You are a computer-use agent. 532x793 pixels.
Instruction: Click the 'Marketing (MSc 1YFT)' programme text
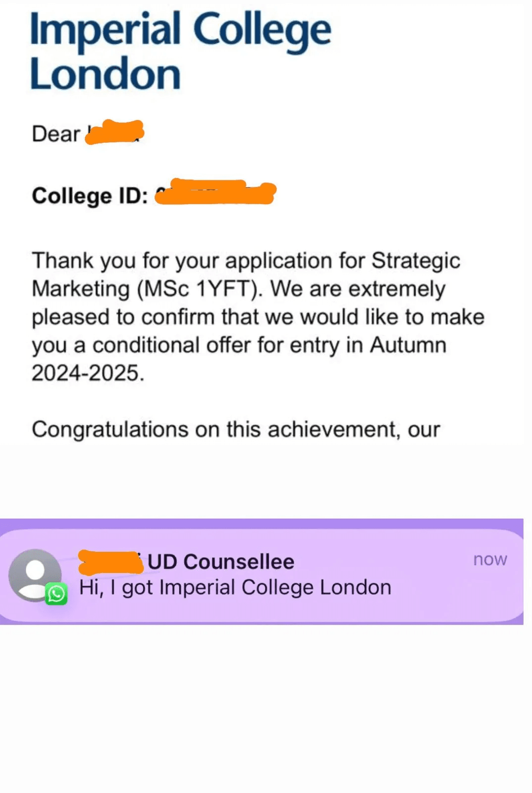click(x=147, y=288)
